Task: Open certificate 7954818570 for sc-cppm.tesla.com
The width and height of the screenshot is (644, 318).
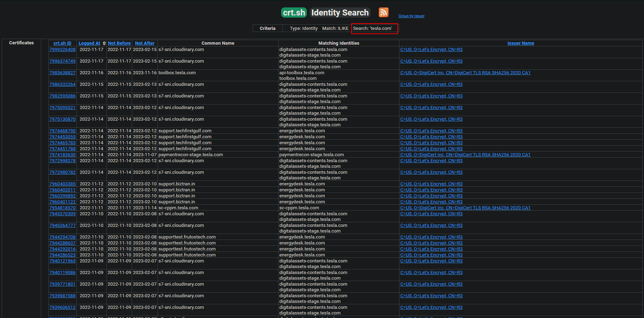Action: 62,208
